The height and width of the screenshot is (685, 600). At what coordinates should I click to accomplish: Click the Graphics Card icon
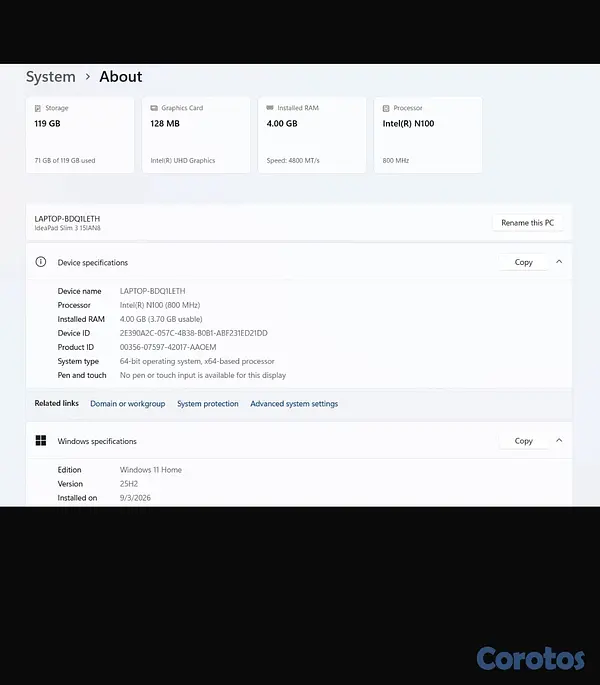[154, 108]
